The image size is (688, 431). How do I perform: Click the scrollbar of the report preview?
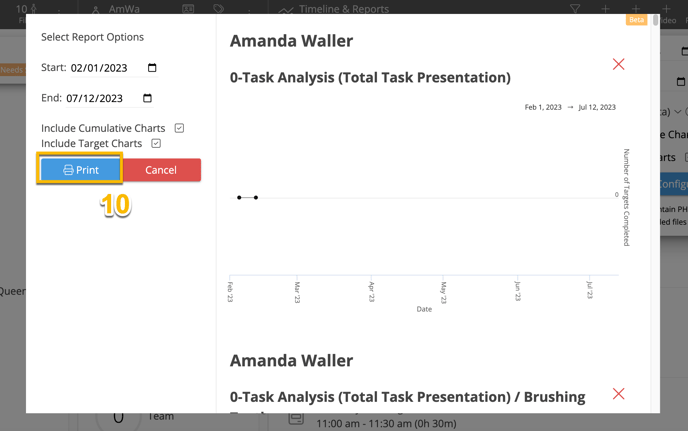(655, 20)
